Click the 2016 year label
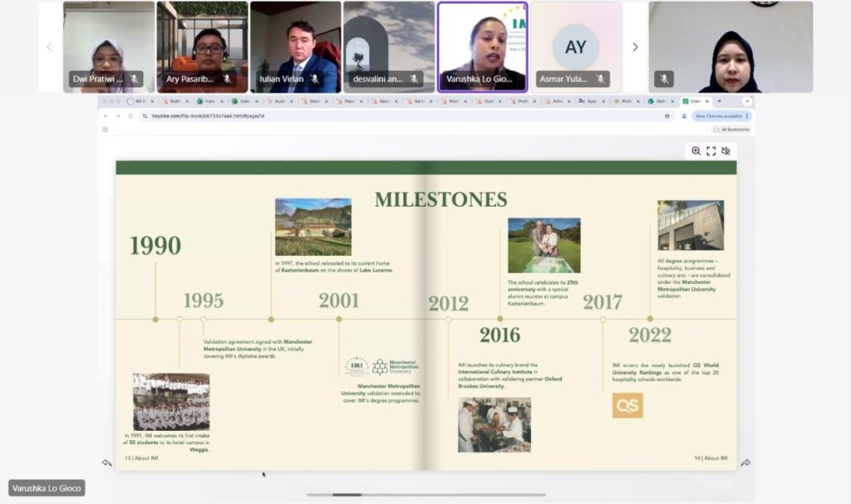The height and width of the screenshot is (504, 851). click(499, 335)
